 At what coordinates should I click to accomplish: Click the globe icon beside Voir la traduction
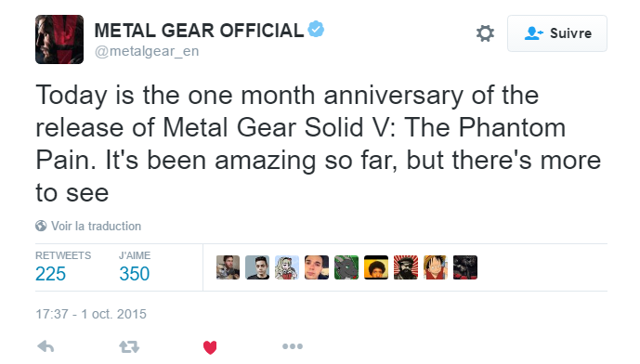(41, 226)
